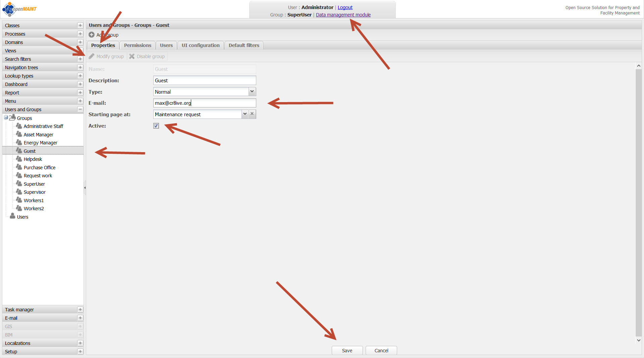Switch to the Permissions tab
The image size is (644, 358).
138,45
